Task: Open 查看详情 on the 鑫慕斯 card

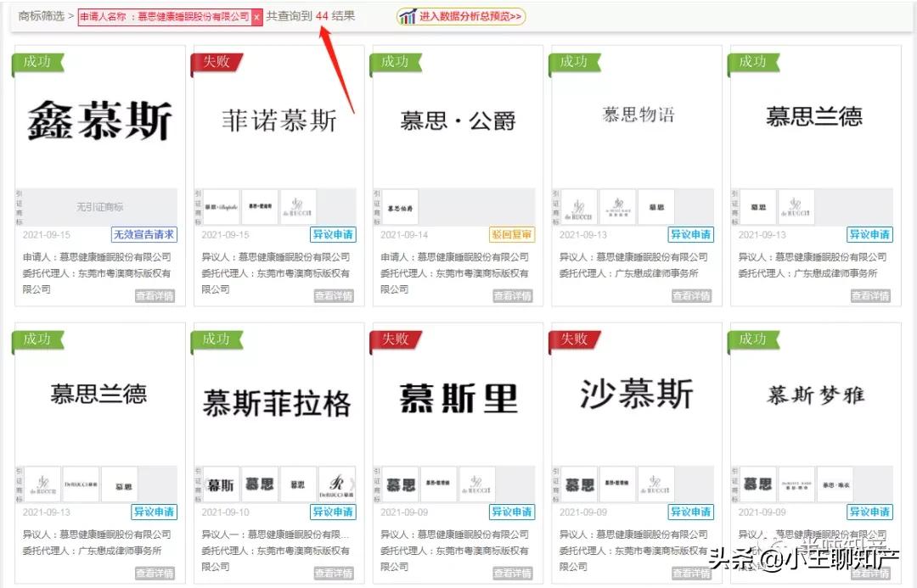Action: coord(156,295)
